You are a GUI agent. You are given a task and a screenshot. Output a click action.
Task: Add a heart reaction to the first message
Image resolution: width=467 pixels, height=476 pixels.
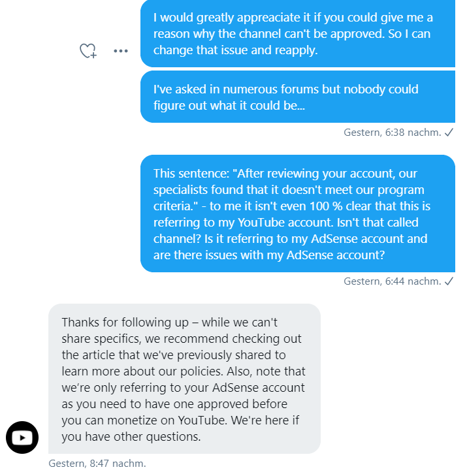pyautogui.click(x=88, y=51)
